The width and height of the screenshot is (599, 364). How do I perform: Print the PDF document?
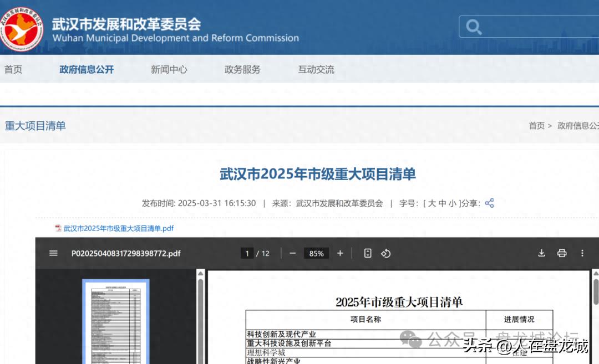tap(561, 253)
